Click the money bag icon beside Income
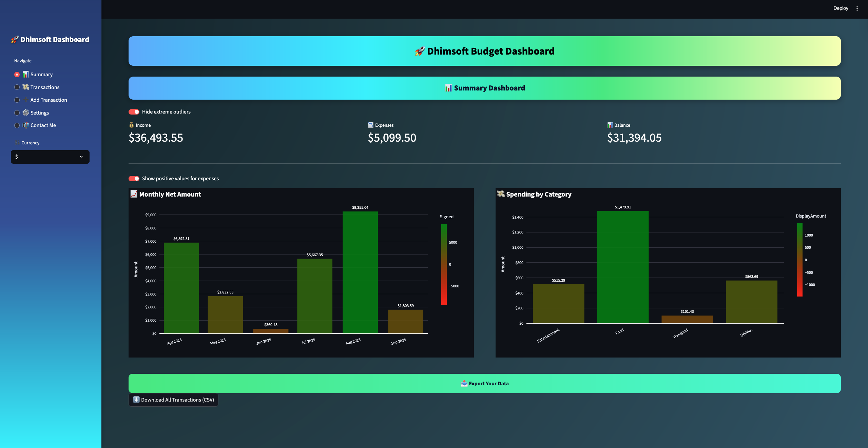This screenshot has height=448, width=868. pyautogui.click(x=131, y=125)
